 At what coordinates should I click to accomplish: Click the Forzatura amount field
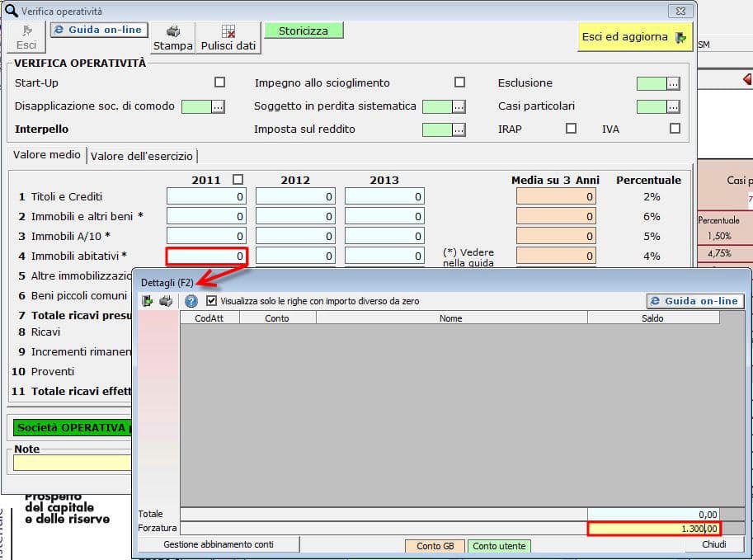click(654, 528)
